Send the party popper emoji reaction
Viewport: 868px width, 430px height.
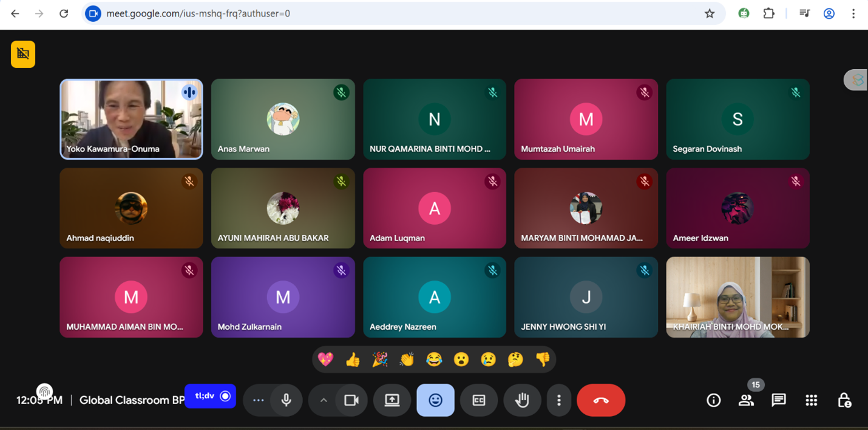[x=380, y=360]
